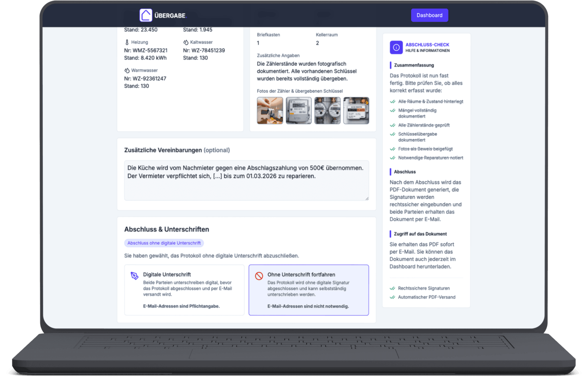Click the Abschluss-Check info icon

[x=396, y=47]
